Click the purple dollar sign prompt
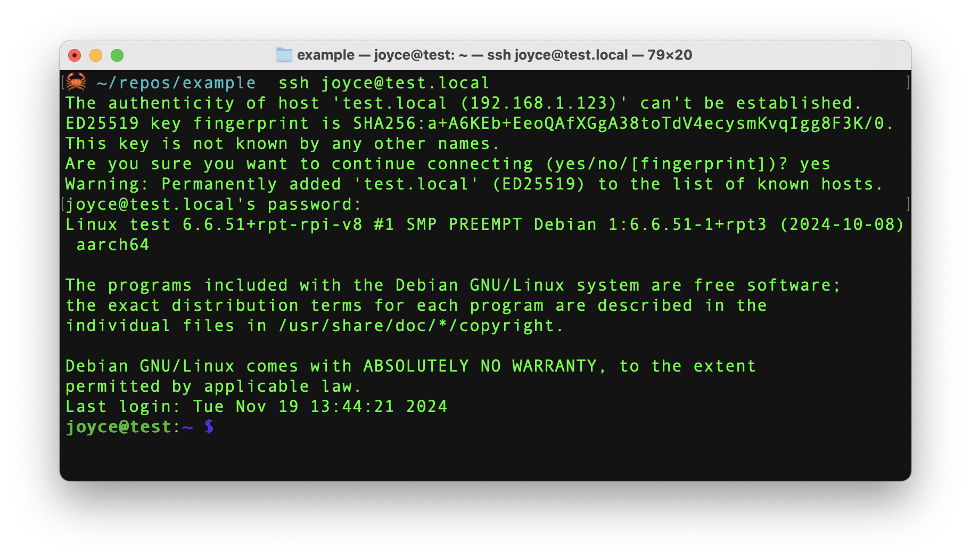Screen dimensions: 971x560 (209, 426)
